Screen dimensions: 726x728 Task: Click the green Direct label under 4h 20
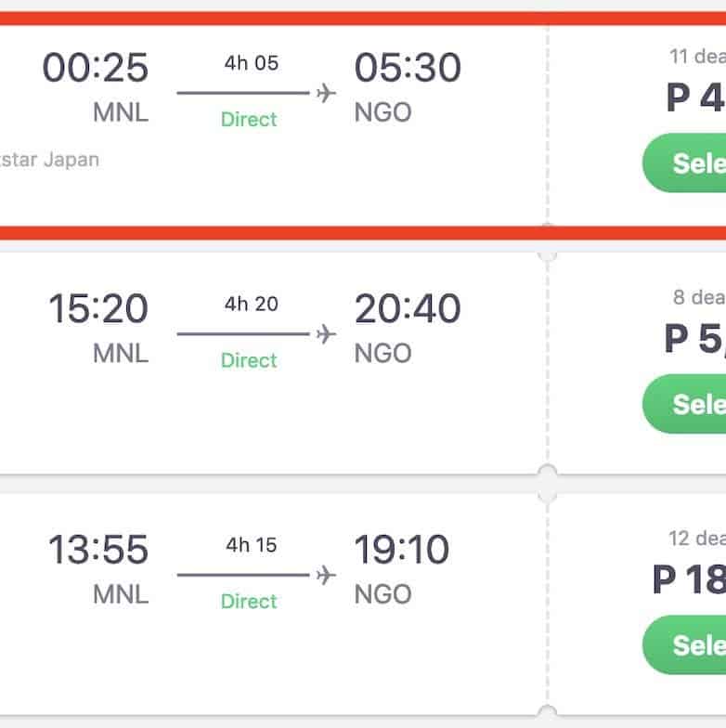pos(249,360)
